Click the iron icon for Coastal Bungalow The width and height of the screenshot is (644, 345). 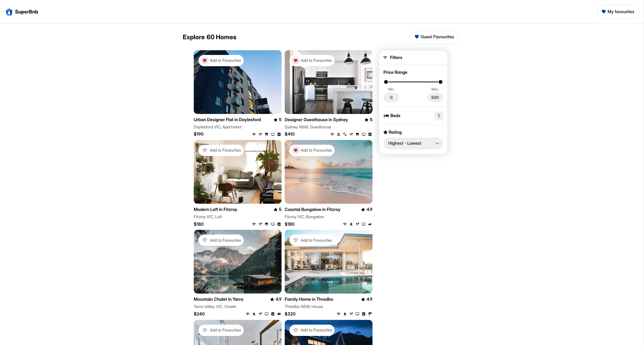tap(370, 224)
